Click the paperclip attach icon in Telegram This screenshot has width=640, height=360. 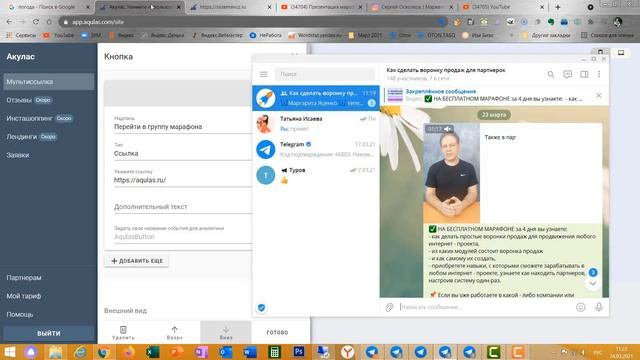click(x=389, y=307)
